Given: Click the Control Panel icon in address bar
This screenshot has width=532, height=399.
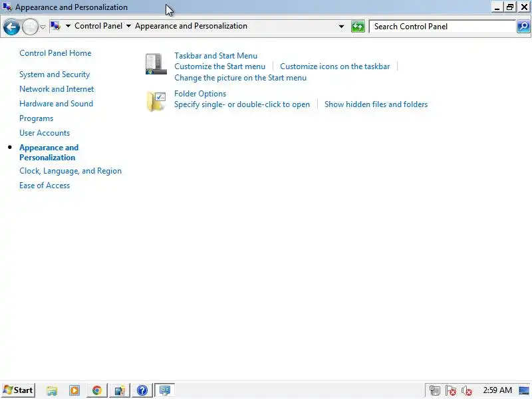Looking at the screenshot, I should [x=55, y=26].
